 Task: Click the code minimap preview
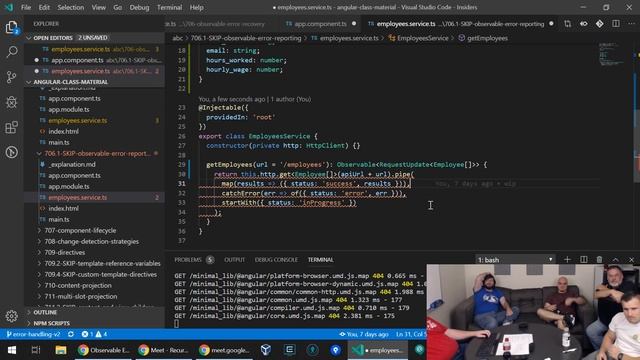tap(611, 54)
